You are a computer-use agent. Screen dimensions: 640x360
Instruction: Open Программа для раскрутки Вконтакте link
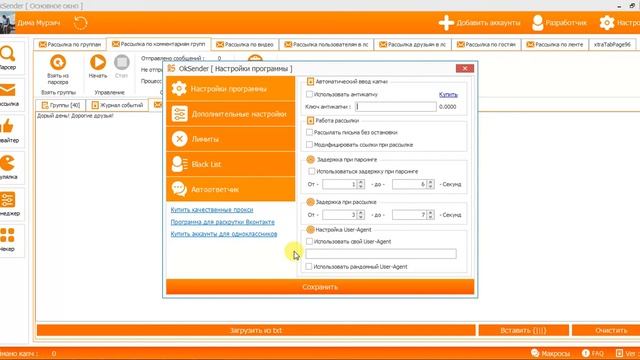222,222
